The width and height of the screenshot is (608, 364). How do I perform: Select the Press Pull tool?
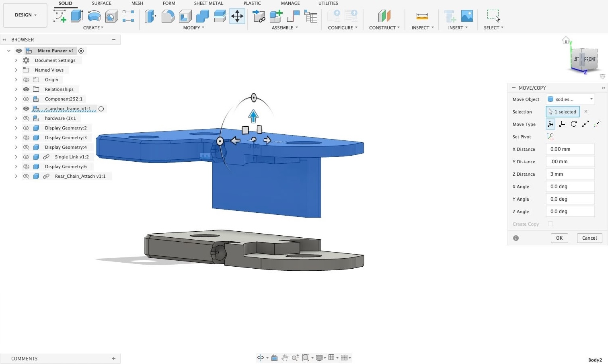click(x=150, y=16)
